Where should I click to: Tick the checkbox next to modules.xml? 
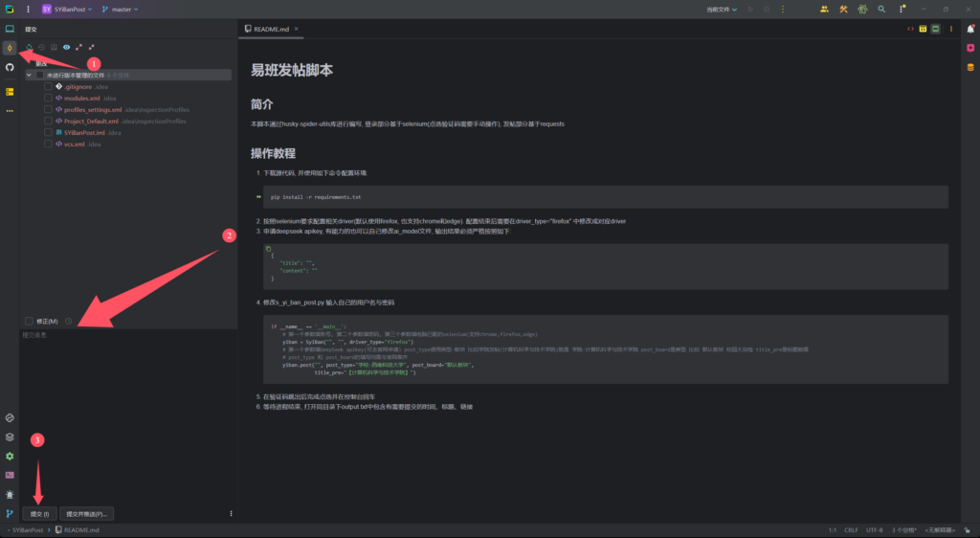pos(48,98)
